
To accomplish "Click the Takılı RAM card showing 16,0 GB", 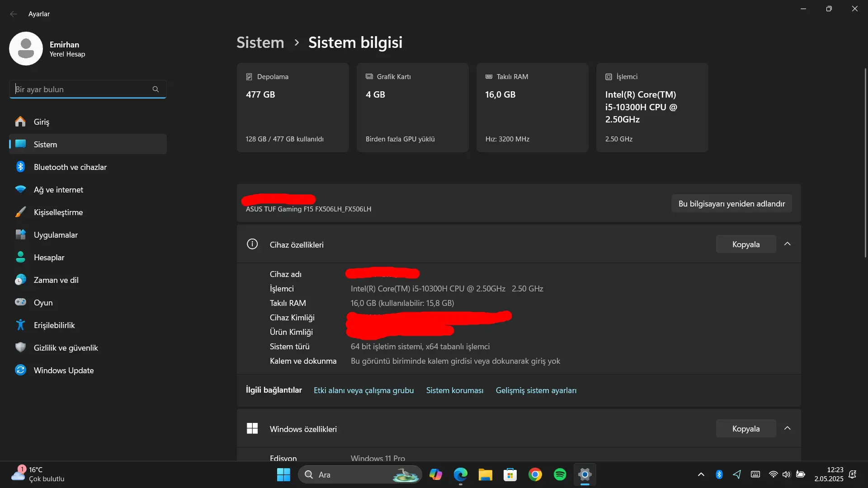I will 532,108.
